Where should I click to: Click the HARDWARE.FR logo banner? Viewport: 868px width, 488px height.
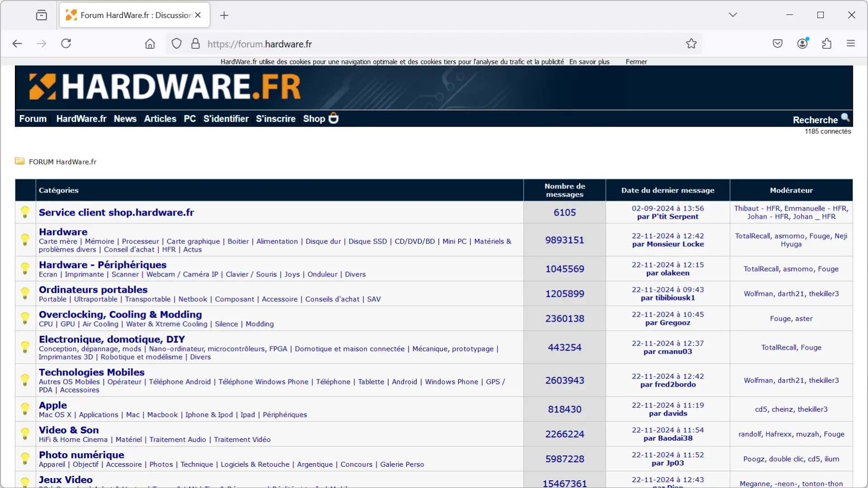165,86
